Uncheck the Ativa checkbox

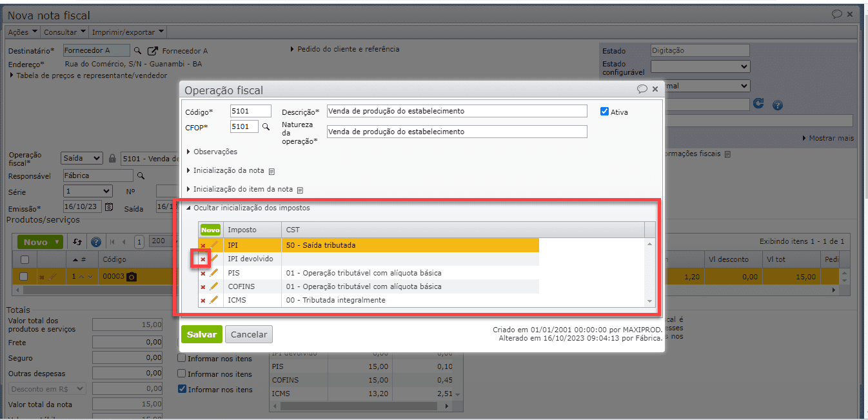(604, 111)
